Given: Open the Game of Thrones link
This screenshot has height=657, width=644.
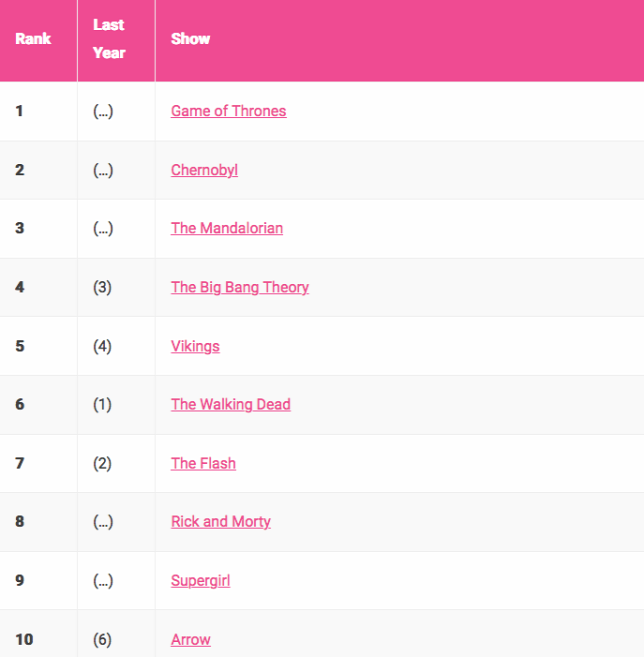Looking at the screenshot, I should [x=228, y=111].
